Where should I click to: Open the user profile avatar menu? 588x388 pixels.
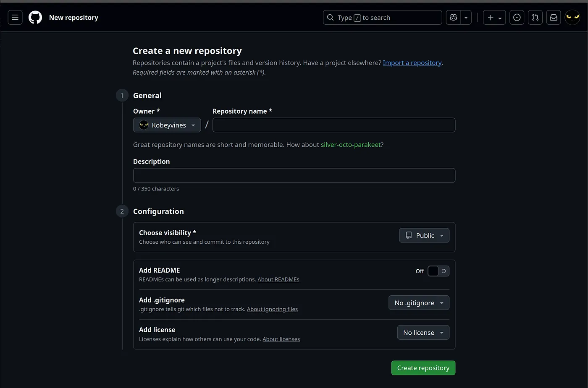[x=572, y=18]
